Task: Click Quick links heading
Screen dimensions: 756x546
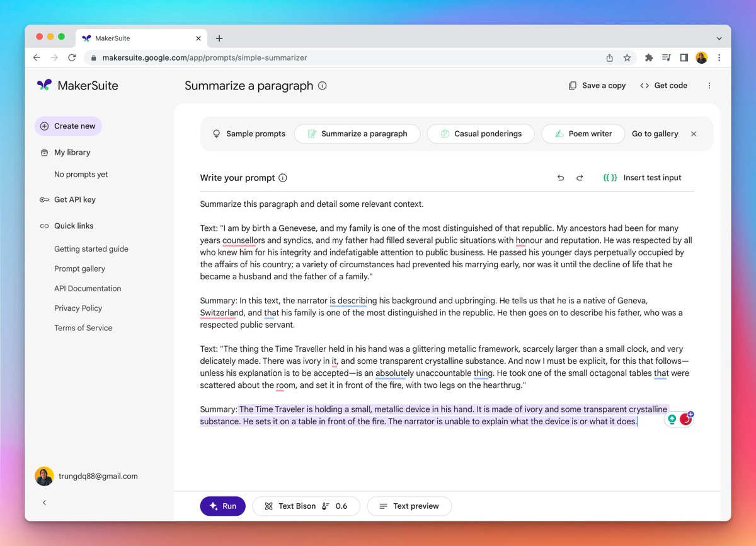Action: [66, 226]
